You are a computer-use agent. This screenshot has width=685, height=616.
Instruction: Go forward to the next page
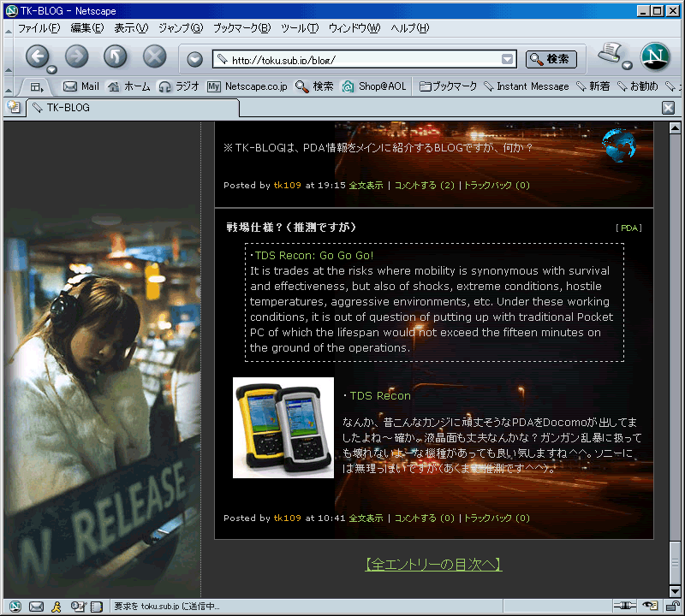76,56
